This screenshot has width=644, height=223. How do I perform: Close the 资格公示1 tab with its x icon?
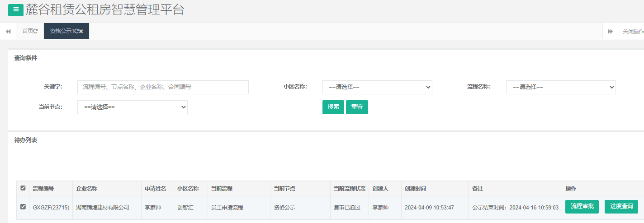coord(81,31)
